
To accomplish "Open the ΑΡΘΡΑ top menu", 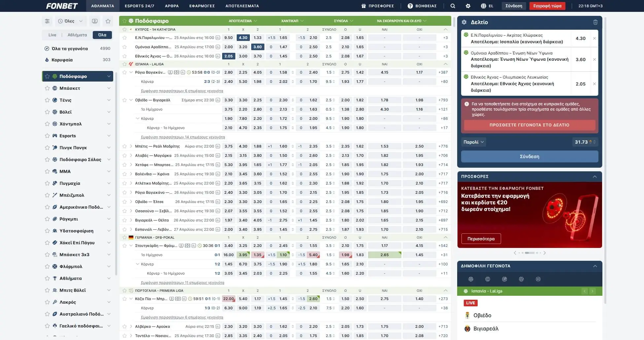I will (172, 6).
